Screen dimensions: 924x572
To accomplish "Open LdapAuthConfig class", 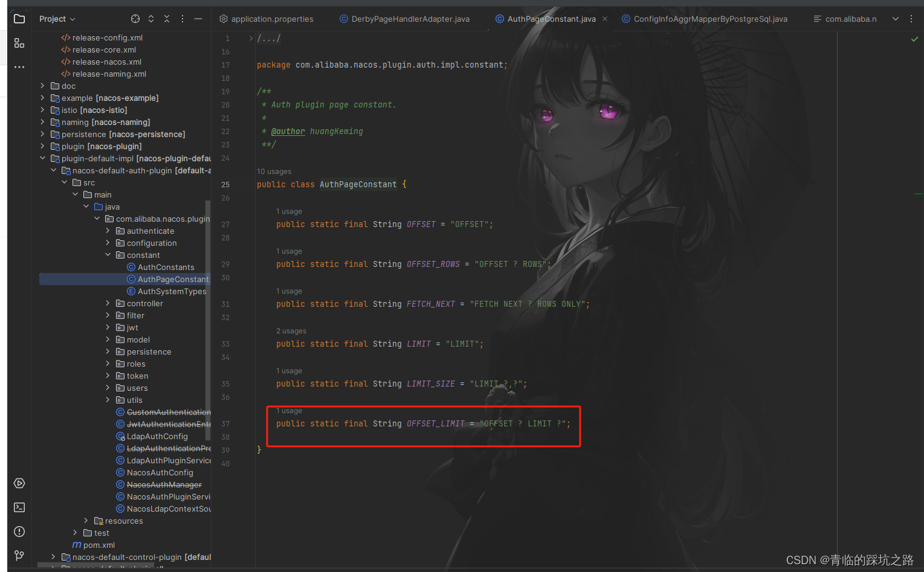I will [152, 436].
